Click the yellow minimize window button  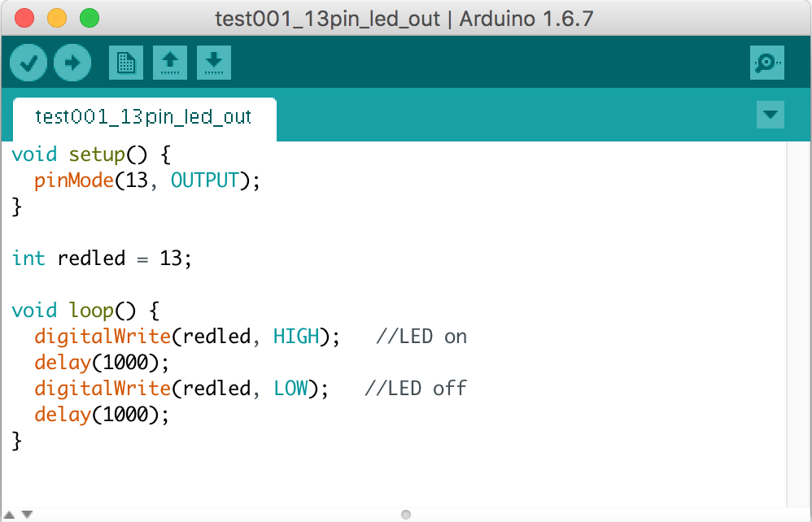(57, 18)
